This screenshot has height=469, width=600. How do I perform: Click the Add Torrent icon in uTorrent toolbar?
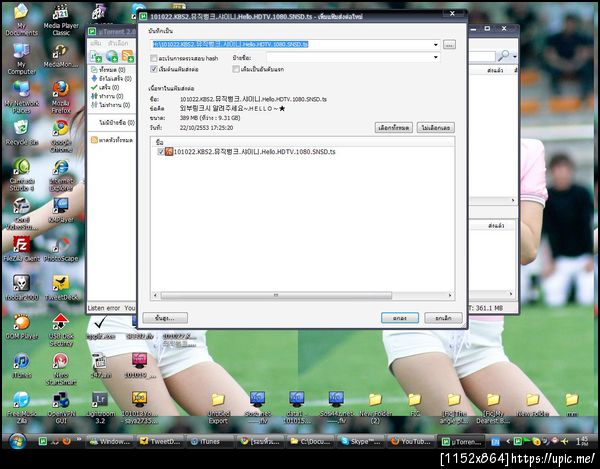(x=96, y=57)
